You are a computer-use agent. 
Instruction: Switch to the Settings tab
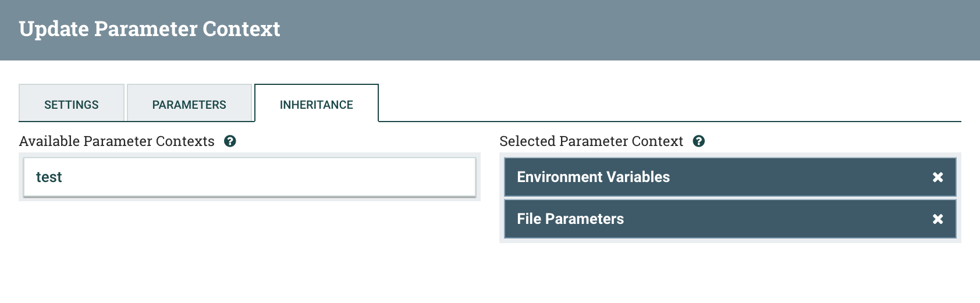pyautogui.click(x=72, y=105)
